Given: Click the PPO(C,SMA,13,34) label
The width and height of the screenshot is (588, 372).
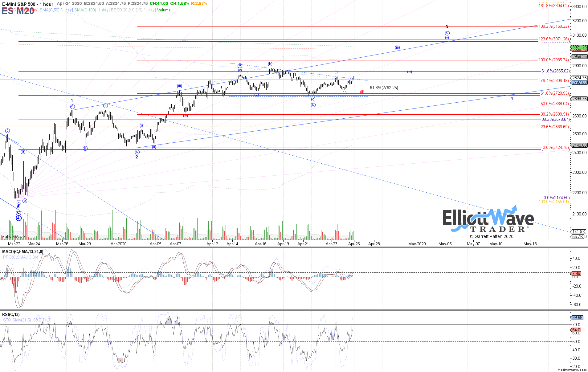Looking at the screenshot, I should (x=20, y=257).
